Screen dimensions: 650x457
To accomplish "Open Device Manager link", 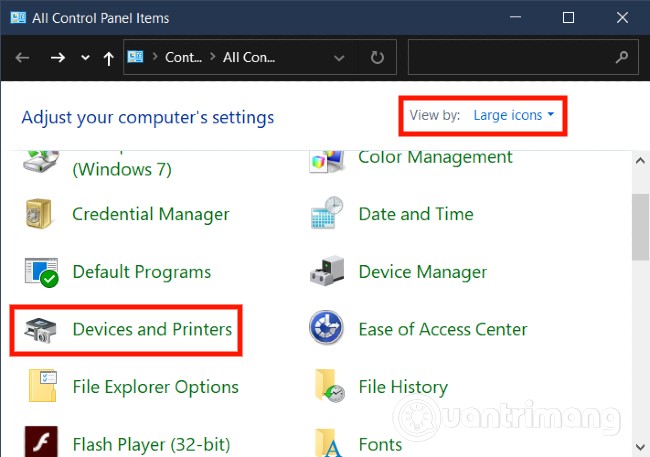I will pyautogui.click(x=422, y=272).
